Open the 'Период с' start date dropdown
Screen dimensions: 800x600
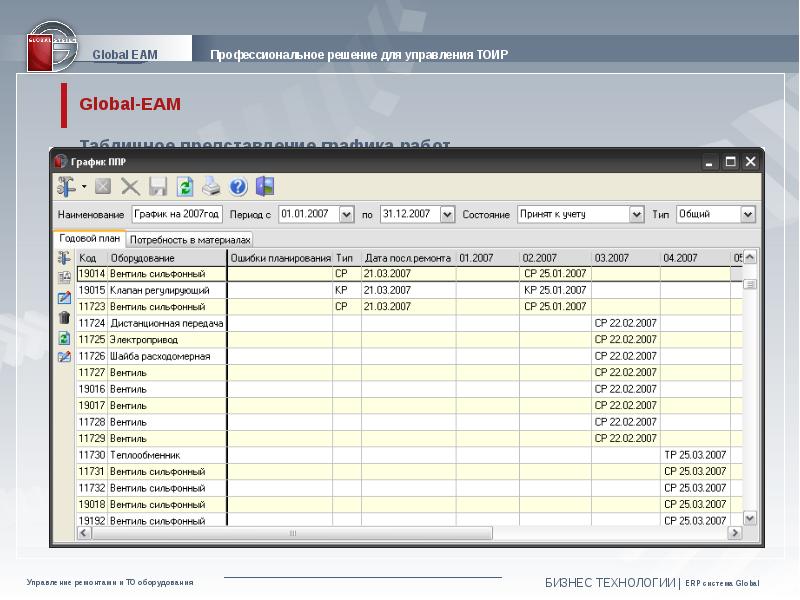(346, 214)
